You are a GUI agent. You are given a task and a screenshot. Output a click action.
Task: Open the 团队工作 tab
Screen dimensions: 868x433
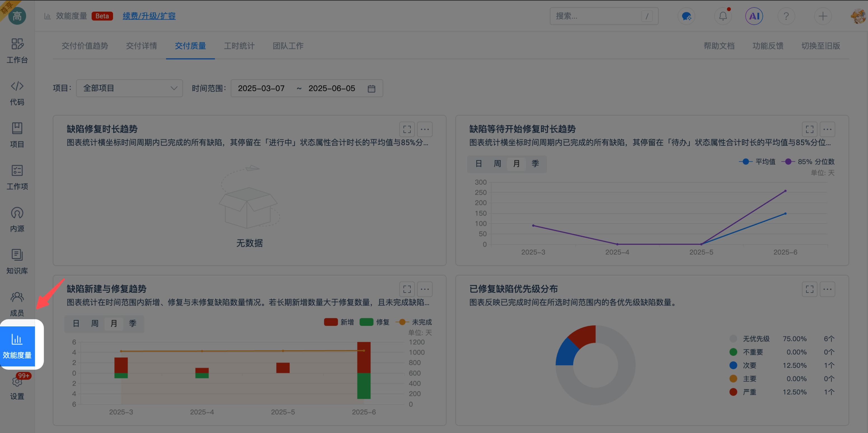(x=288, y=46)
